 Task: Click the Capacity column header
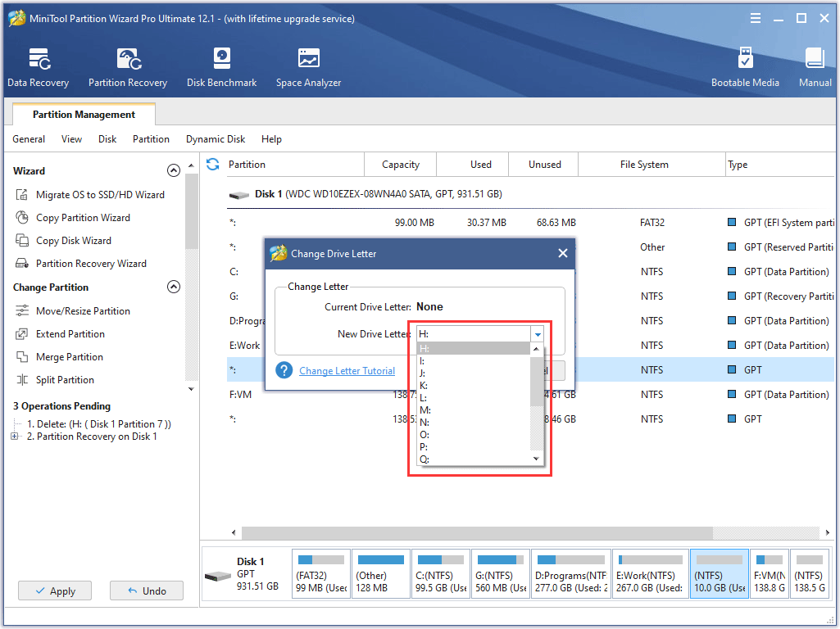pyautogui.click(x=400, y=165)
